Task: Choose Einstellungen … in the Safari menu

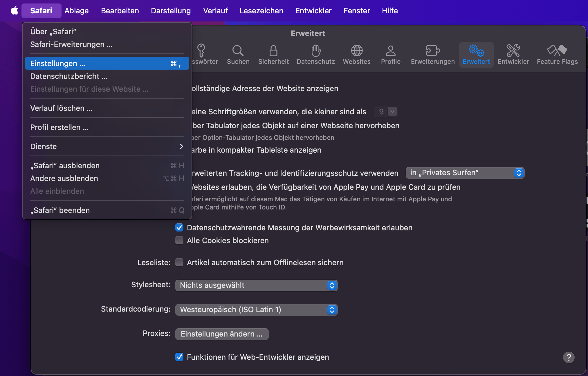Action: point(107,64)
